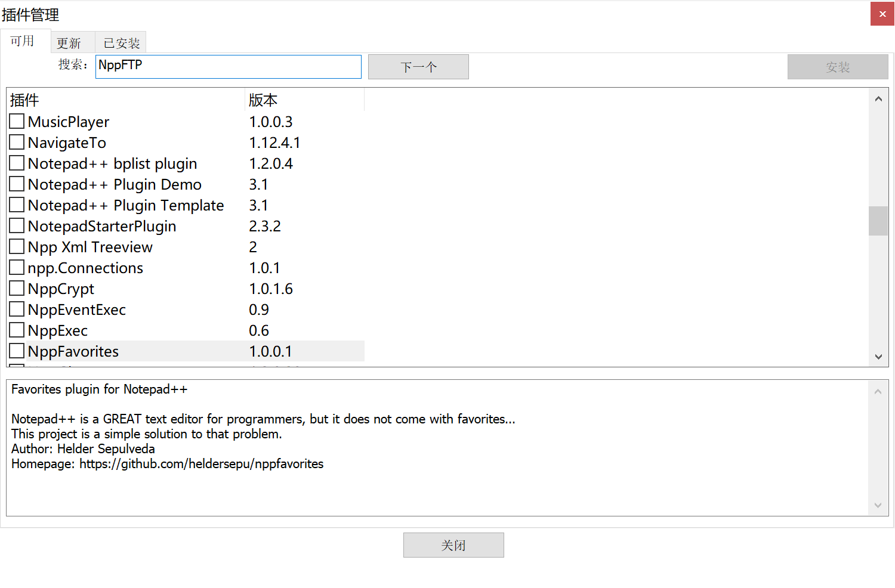The width and height of the screenshot is (895, 588).
Task: Select the Npp Xml Treeview name
Action: pyautogui.click(x=90, y=247)
